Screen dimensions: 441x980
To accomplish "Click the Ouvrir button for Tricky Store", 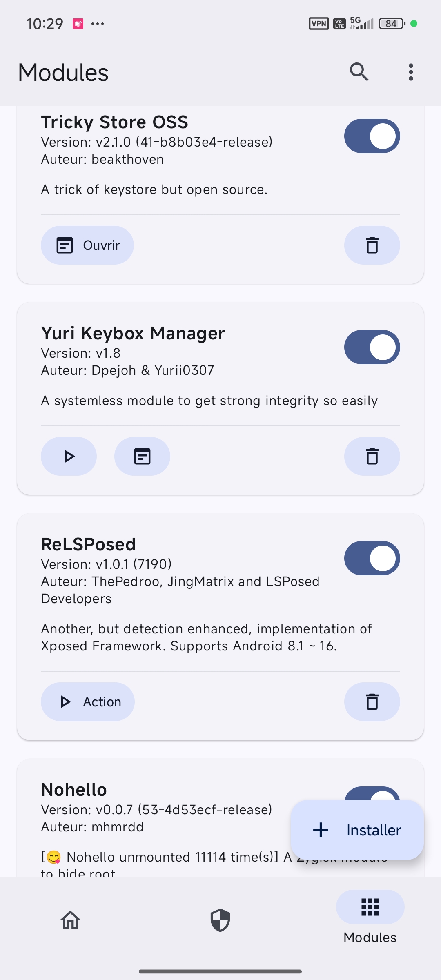I will point(87,245).
